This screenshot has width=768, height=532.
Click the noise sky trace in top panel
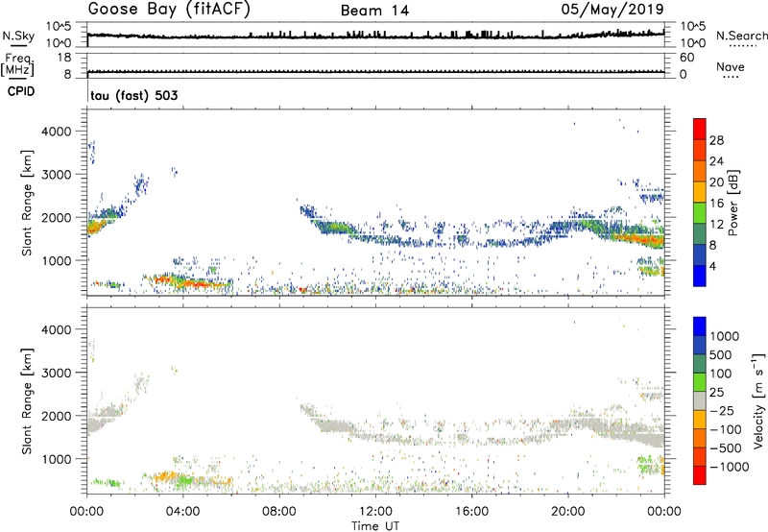click(x=375, y=36)
